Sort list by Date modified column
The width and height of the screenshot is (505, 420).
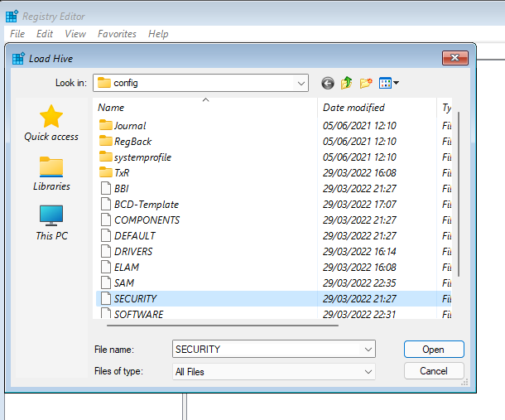click(x=353, y=108)
